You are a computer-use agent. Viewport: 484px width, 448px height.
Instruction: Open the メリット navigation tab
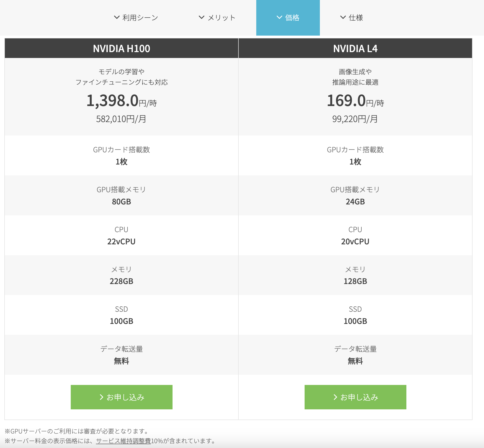[217, 18]
